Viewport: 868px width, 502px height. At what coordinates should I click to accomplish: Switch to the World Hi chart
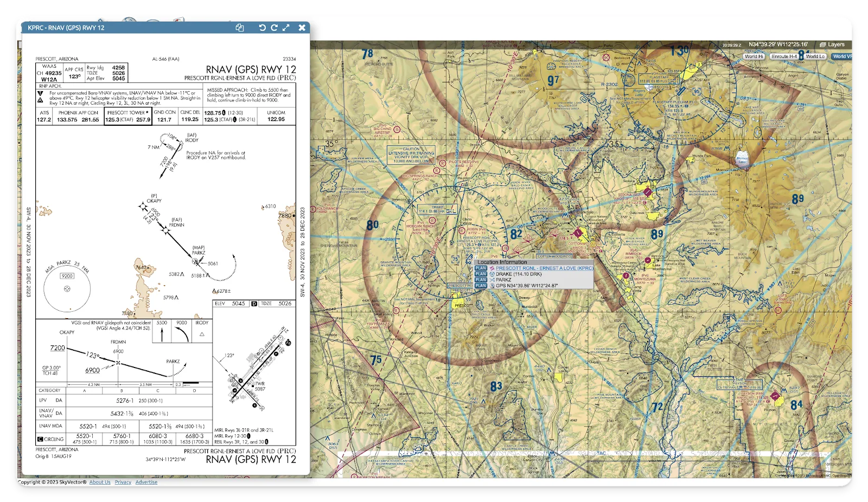(754, 56)
